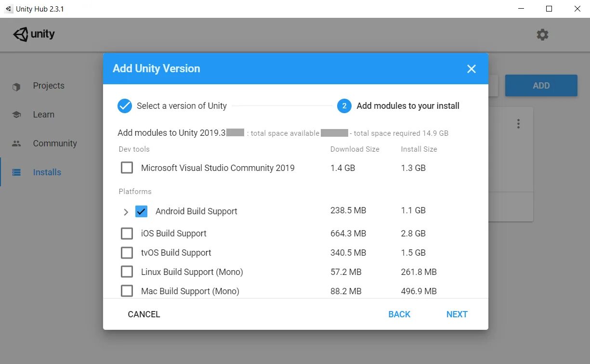Check iOS Build Support

127,234
